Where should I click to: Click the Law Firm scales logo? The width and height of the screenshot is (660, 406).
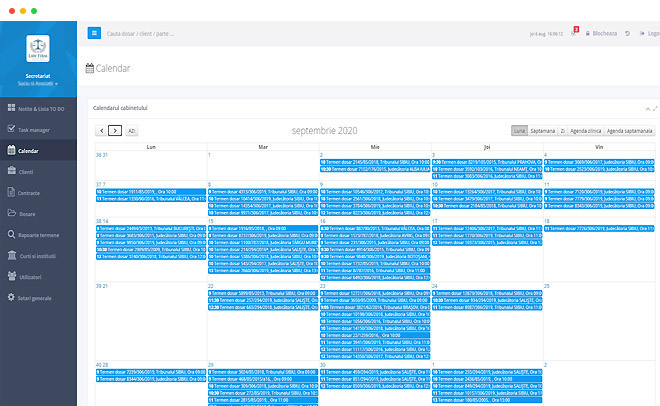[x=38, y=53]
